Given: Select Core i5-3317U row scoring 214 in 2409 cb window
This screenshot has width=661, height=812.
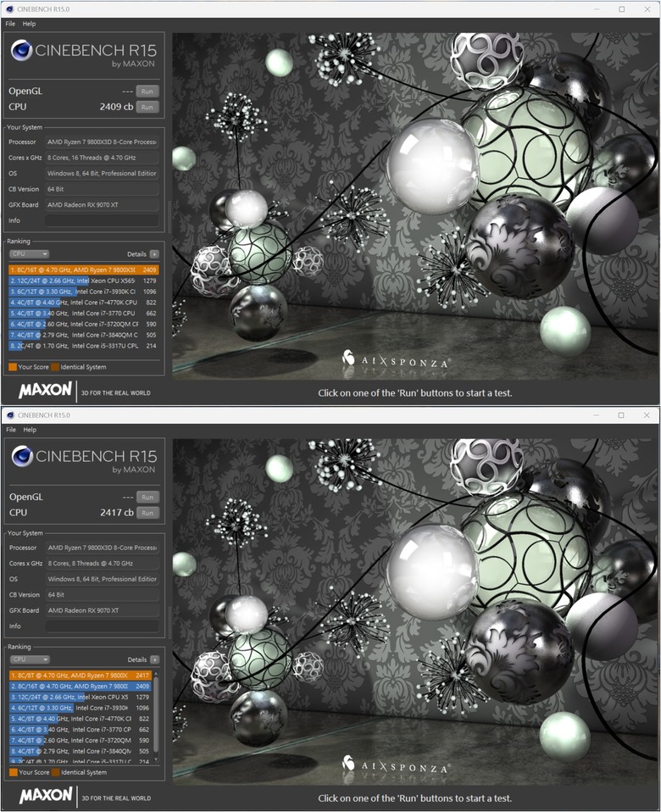Looking at the screenshot, I should click(83, 346).
